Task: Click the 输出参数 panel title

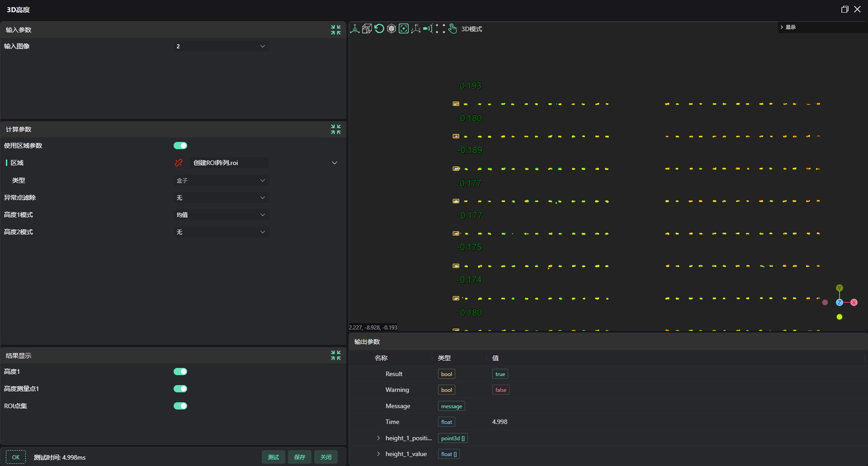Action: (367, 342)
